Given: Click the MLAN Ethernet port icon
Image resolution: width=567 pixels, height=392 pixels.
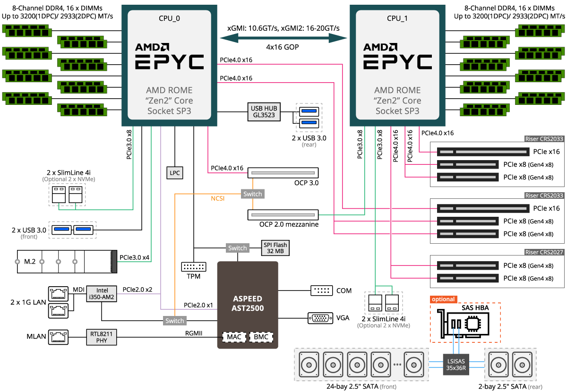Looking at the screenshot, I should 58,336.
